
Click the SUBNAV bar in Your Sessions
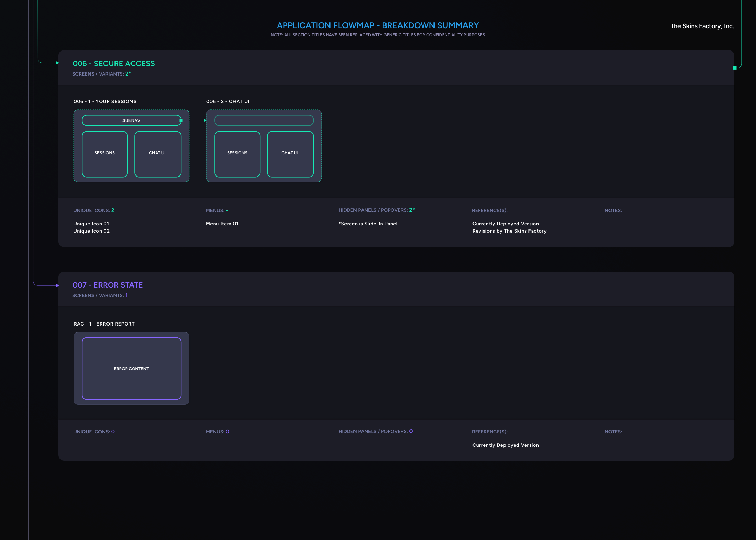(131, 120)
